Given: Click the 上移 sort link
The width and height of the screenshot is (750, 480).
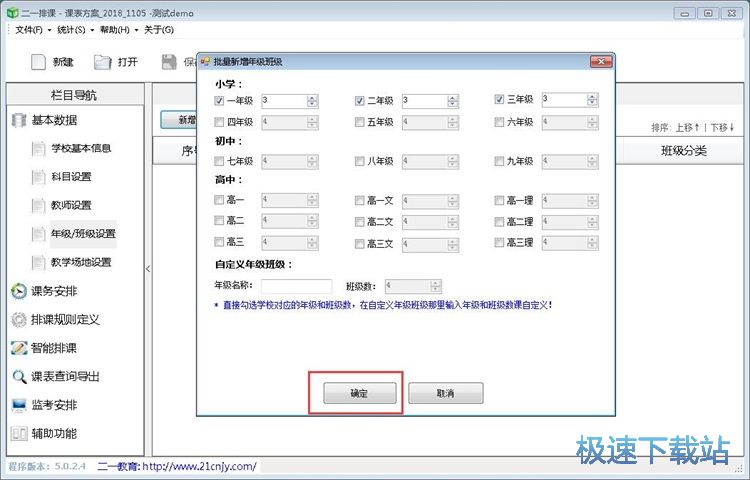Looking at the screenshot, I should click(x=687, y=128).
